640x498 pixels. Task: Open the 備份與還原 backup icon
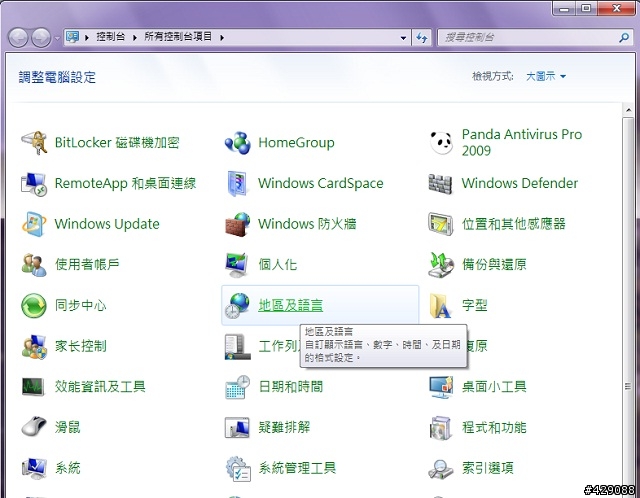coord(441,265)
